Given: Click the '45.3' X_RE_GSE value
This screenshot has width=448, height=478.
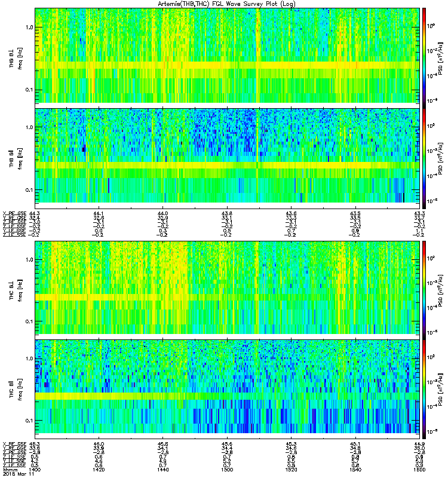Looking at the screenshot, I should click(291, 444).
